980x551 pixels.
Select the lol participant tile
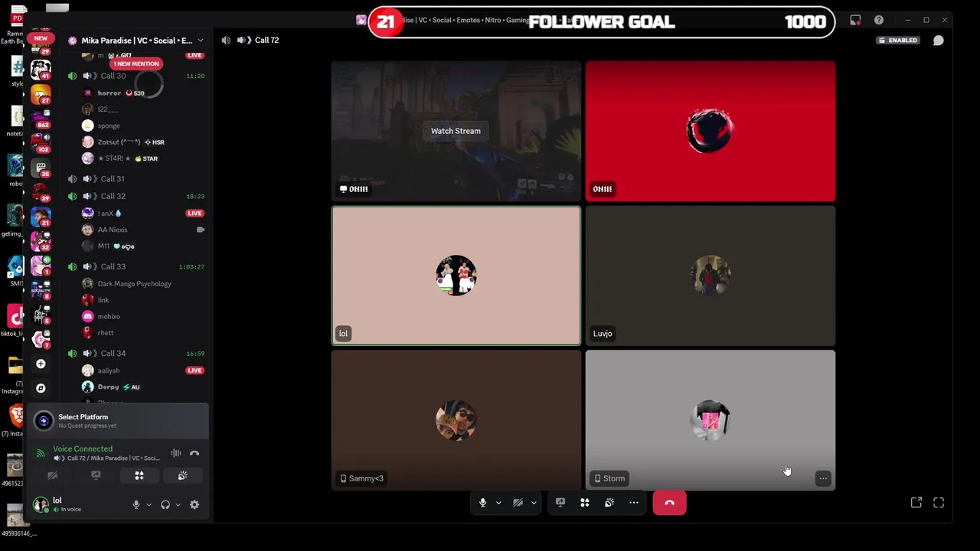pyautogui.click(x=456, y=275)
